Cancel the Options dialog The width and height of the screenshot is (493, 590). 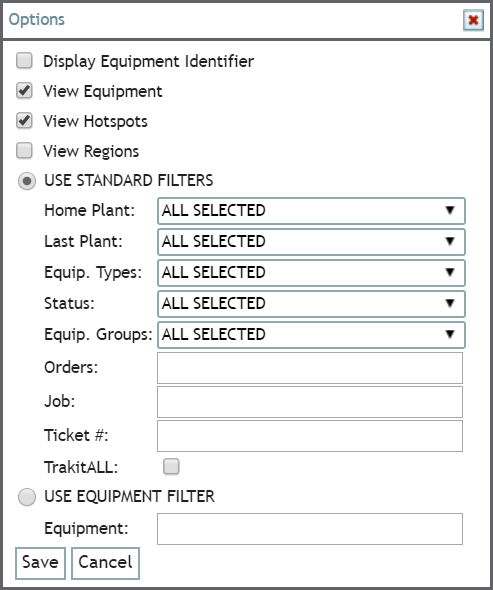(105, 563)
